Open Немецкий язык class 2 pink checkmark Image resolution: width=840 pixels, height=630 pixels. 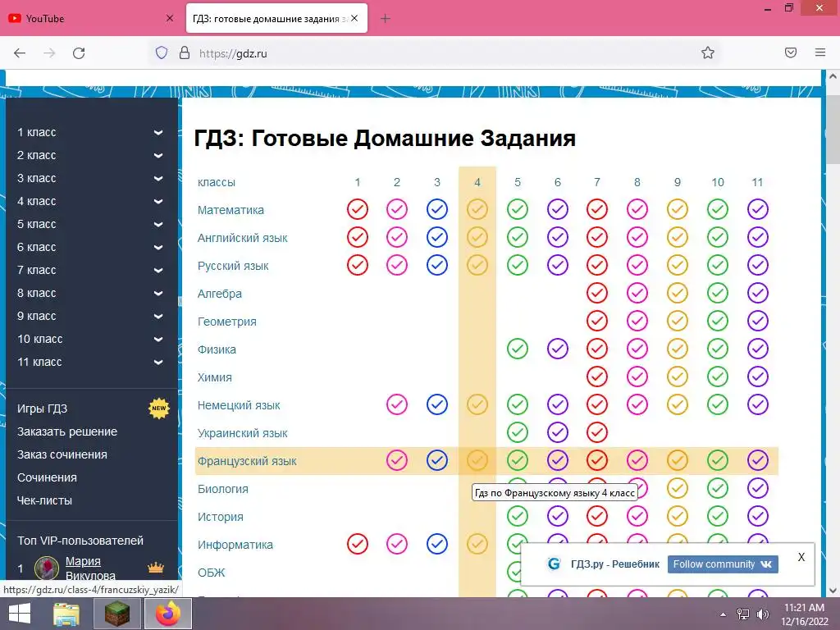pos(397,404)
